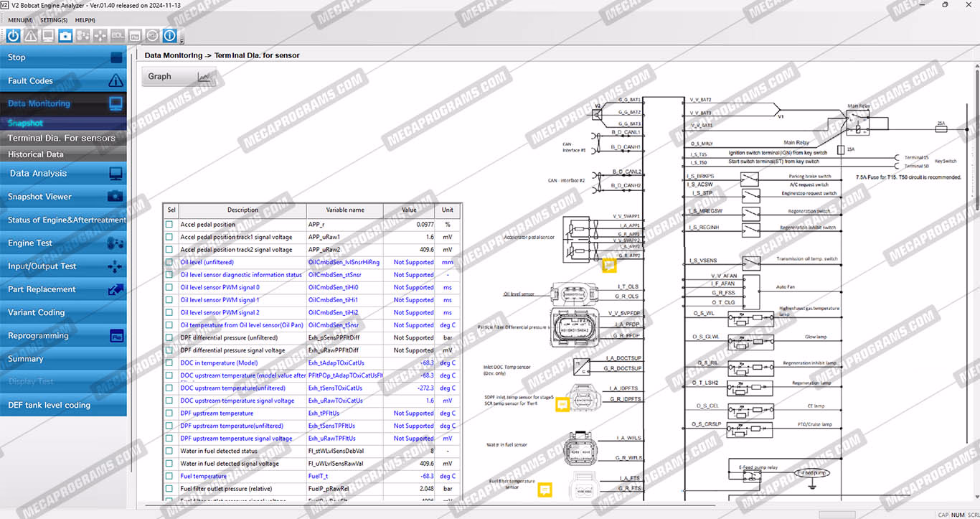Check the Accel pedal position row checkbox
Screen dimensions: 980x519
click(x=170, y=225)
